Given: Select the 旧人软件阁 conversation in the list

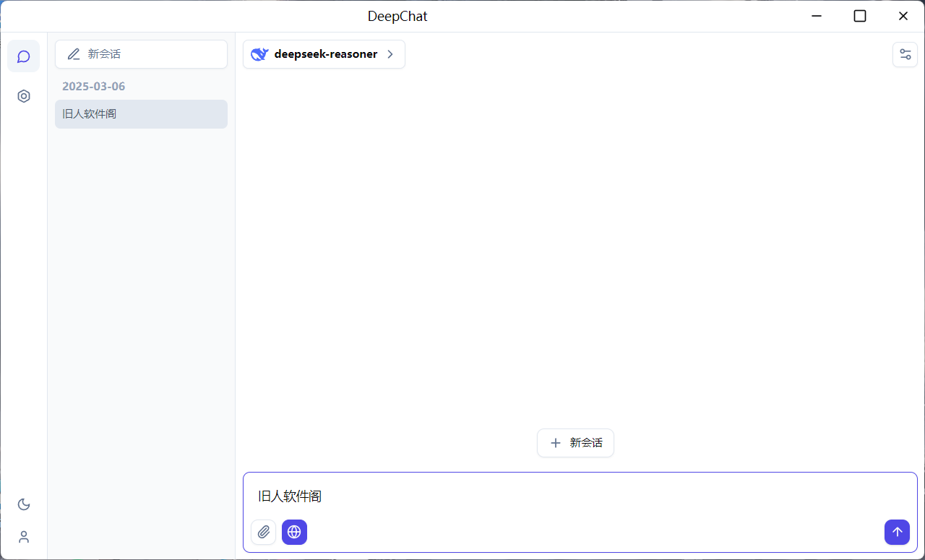Looking at the screenshot, I should [x=141, y=114].
